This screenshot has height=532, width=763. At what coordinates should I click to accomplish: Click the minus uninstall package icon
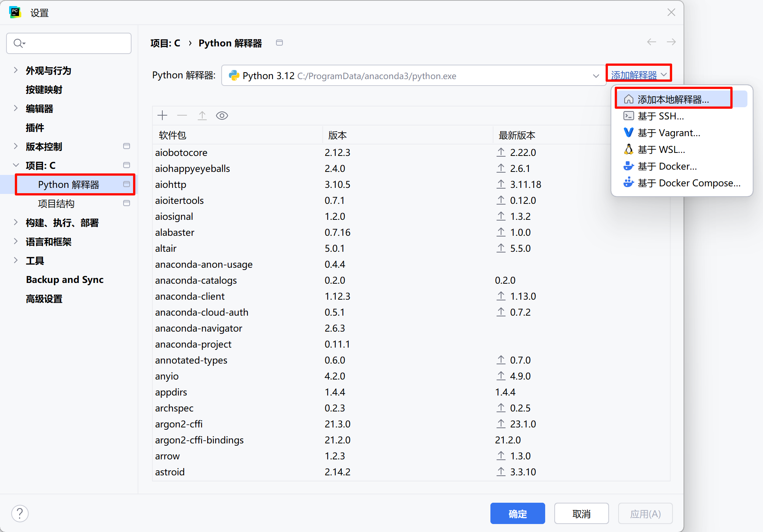(182, 116)
